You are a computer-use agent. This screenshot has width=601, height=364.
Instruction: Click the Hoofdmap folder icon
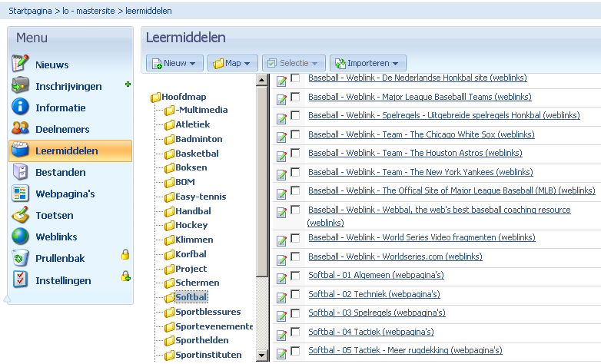(x=155, y=98)
